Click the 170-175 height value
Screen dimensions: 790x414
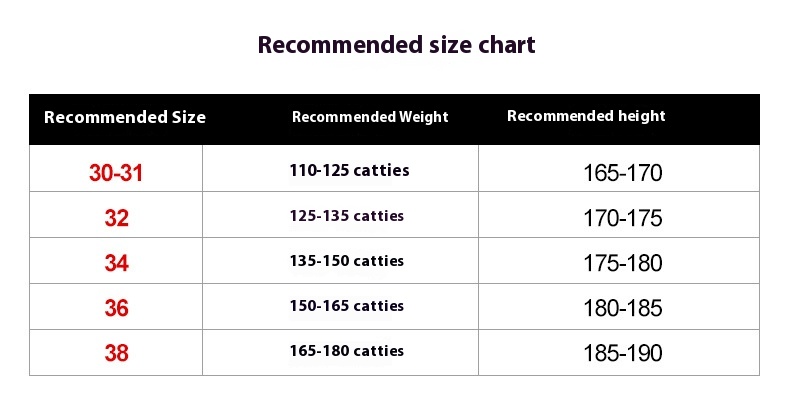click(x=623, y=218)
